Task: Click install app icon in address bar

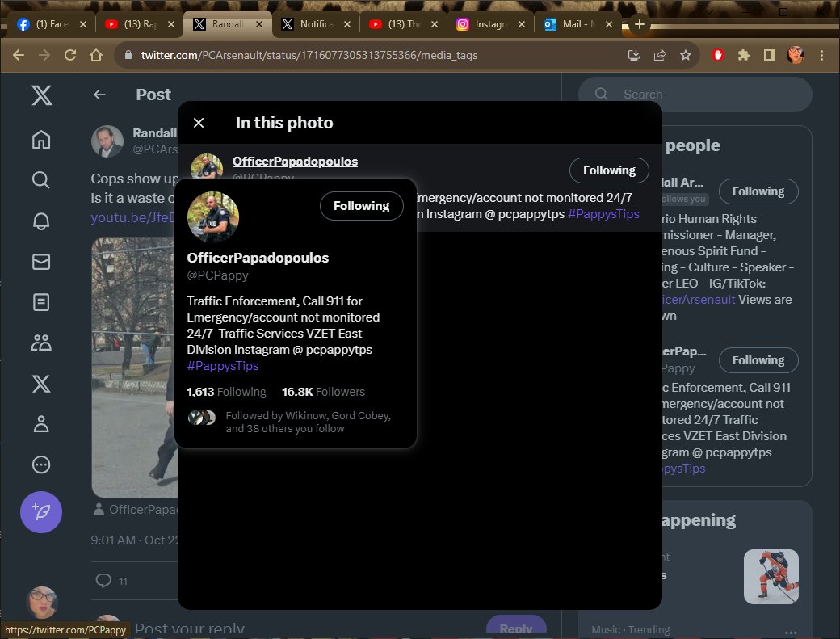Action: click(x=634, y=55)
